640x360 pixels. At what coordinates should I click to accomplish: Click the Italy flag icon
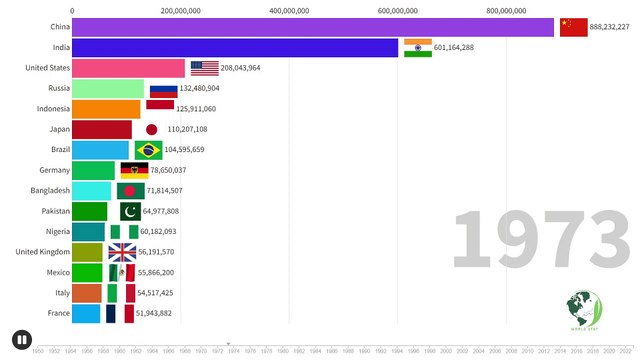121,293
